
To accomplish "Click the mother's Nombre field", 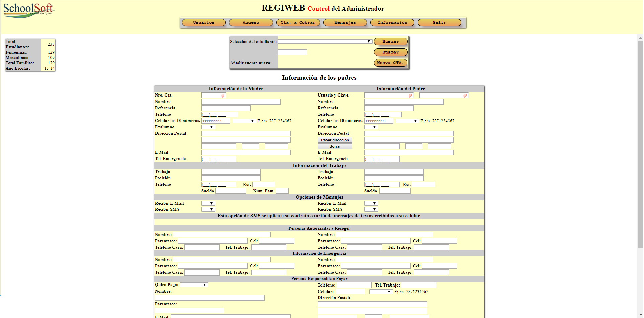I will click(x=241, y=102).
